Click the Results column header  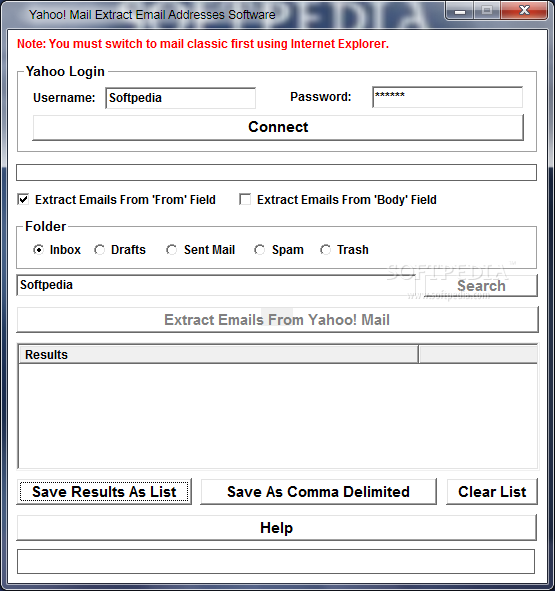(x=218, y=354)
